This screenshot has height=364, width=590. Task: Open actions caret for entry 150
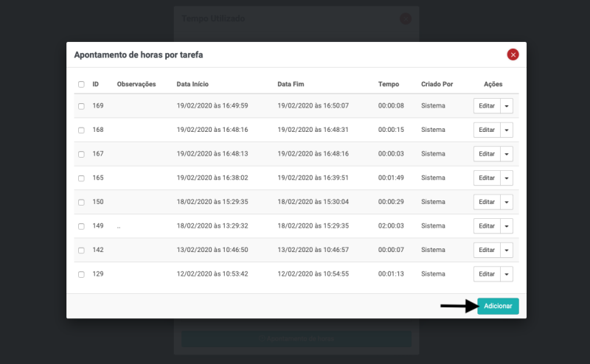(x=506, y=202)
